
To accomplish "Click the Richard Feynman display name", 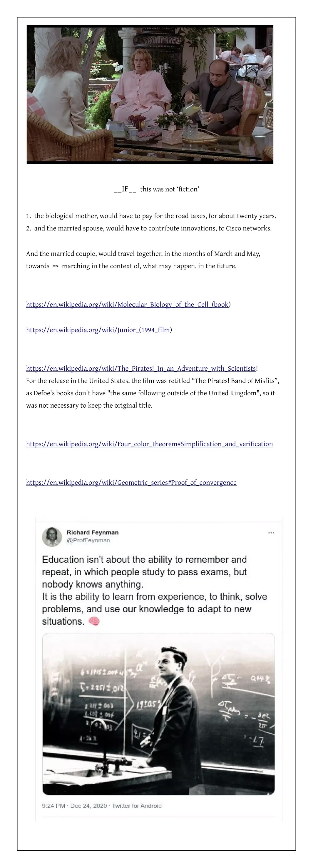I will click(93, 532).
